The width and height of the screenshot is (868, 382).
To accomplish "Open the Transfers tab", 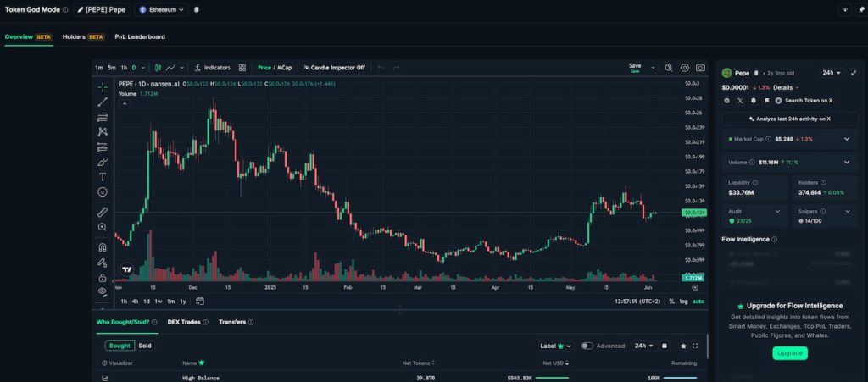I will 236,322.
